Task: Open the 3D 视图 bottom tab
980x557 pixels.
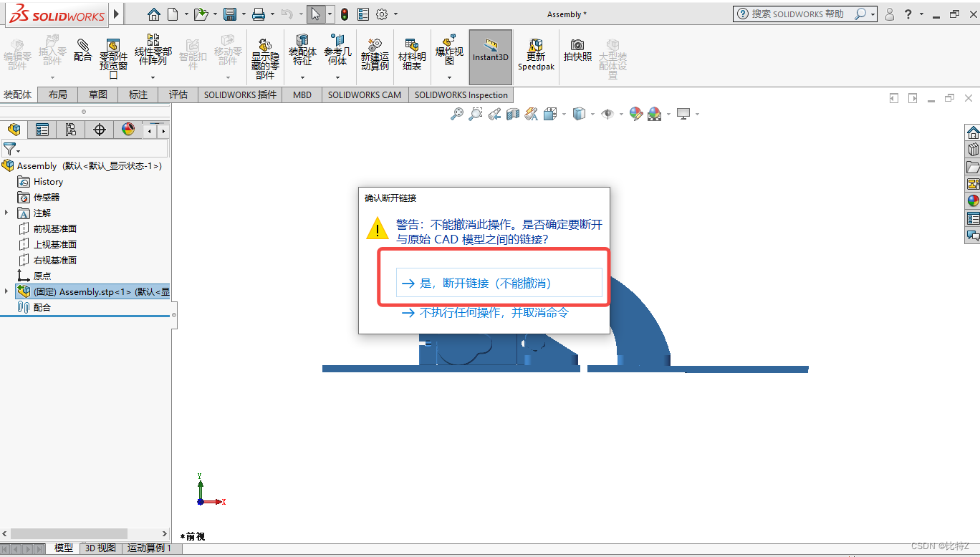Action: (x=100, y=548)
